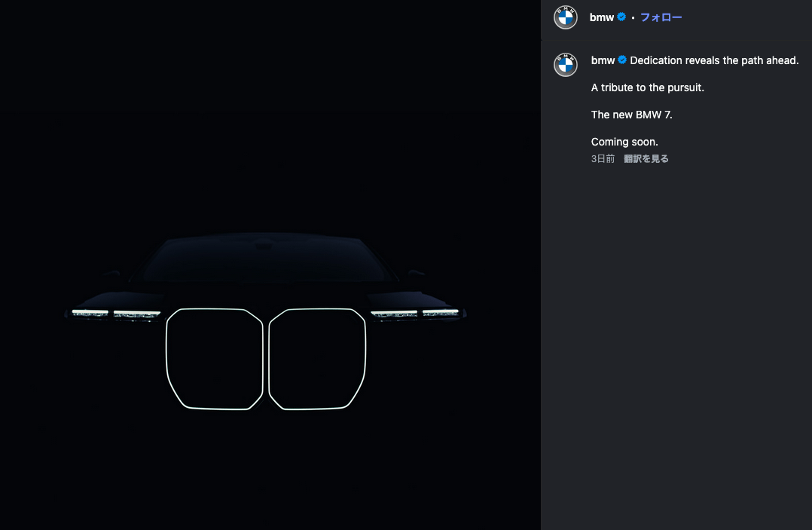This screenshot has height=530, width=812.
Task: Click the 'A tribute to the pursuit.' line
Action: [647, 87]
